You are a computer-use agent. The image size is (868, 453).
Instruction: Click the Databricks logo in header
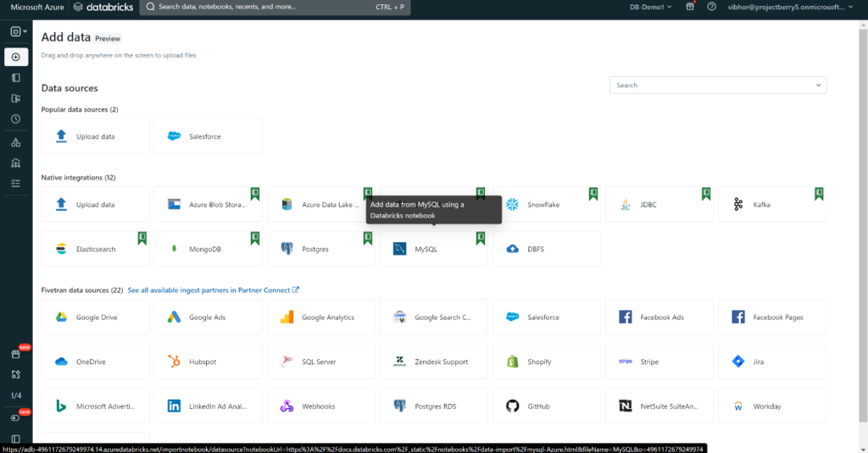(103, 7)
